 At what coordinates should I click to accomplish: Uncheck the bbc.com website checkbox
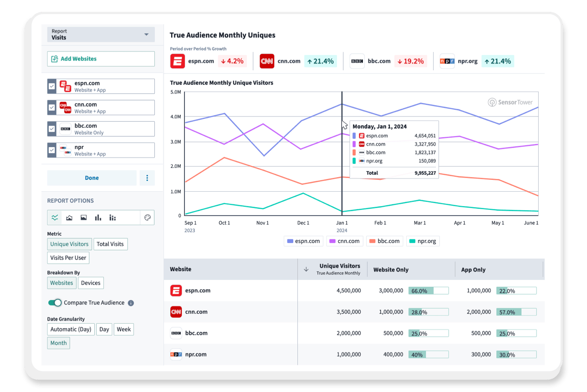pos(51,128)
